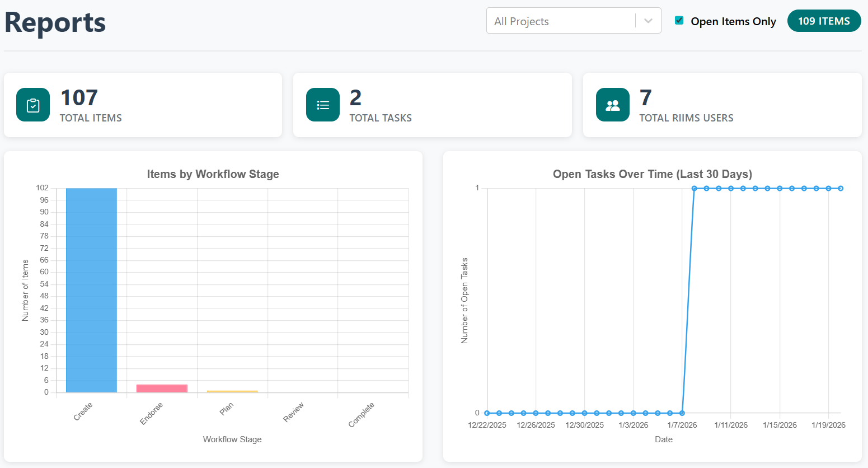Click the Open Tasks Over Time chart title
The image size is (868, 468).
point(653,174)
